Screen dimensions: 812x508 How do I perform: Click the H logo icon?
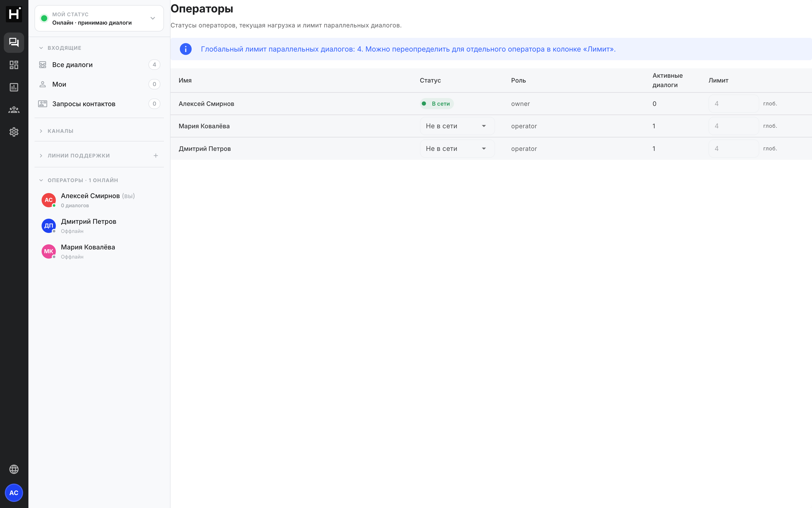click(x=14, y=14)
